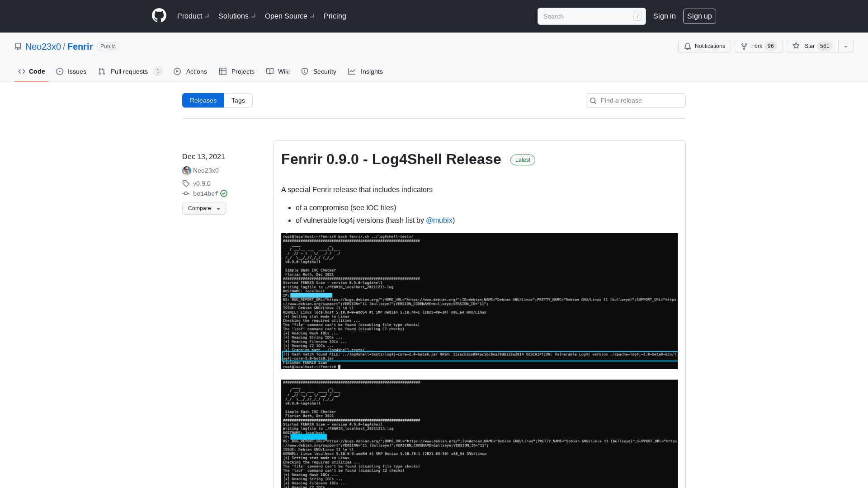Open the @mubix mention link

click(439, 220)
